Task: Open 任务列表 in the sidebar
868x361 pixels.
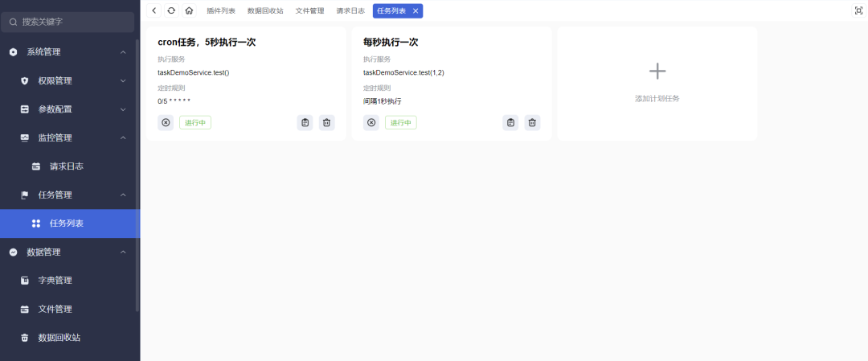Action: [70, 224]
